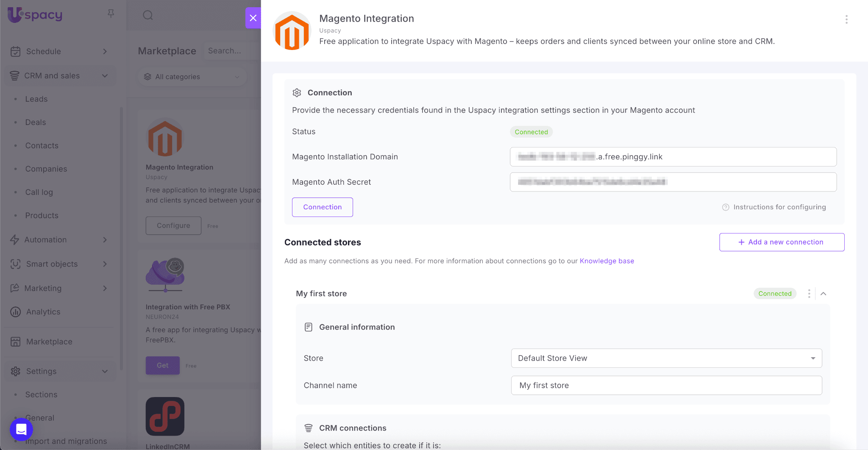Close the Magento Integration panel
The height and width of the screenshot is (450, 868).
click(253, 18)
